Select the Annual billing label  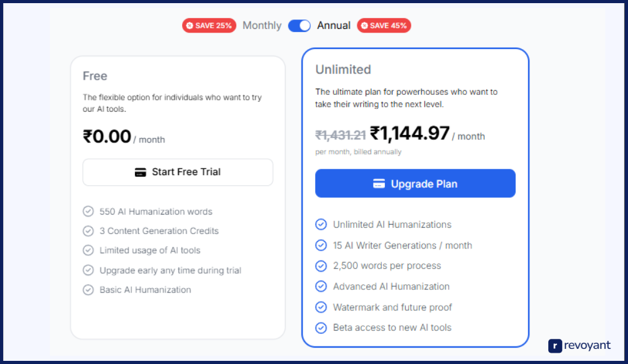coord(333,26)
